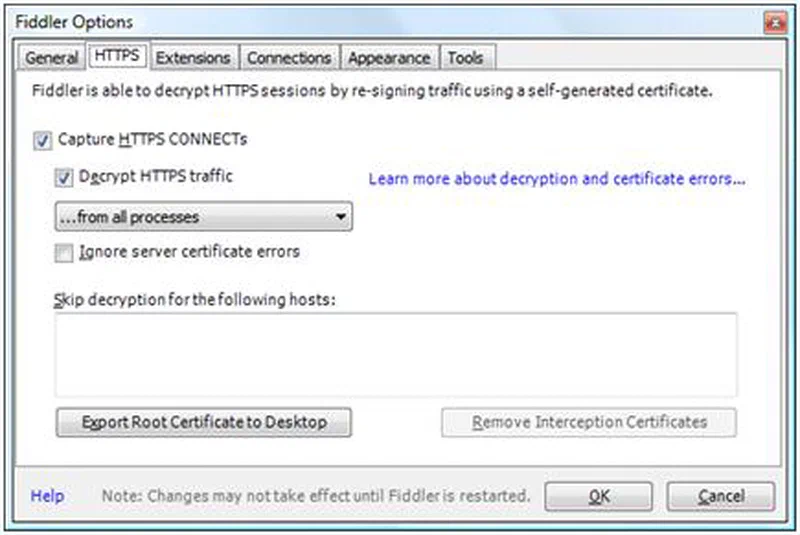Close the Fiddler Options window
Image resolution: width=800 pixels, height=535 pixels.
click(x=775, y=23)
